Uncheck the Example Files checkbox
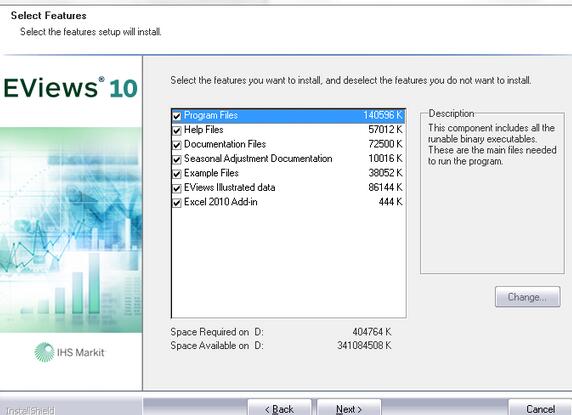The height and width of the screenshot is (415, 572). (177, 174)
